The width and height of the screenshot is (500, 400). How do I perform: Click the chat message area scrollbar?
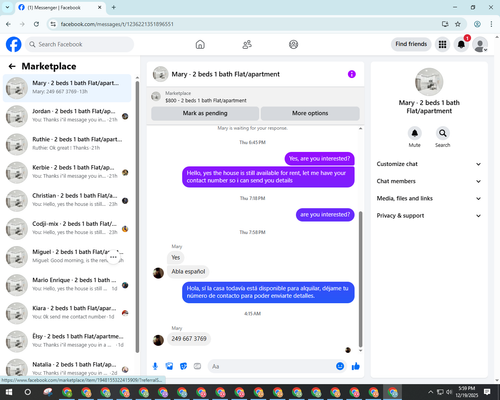pos(360,279)
